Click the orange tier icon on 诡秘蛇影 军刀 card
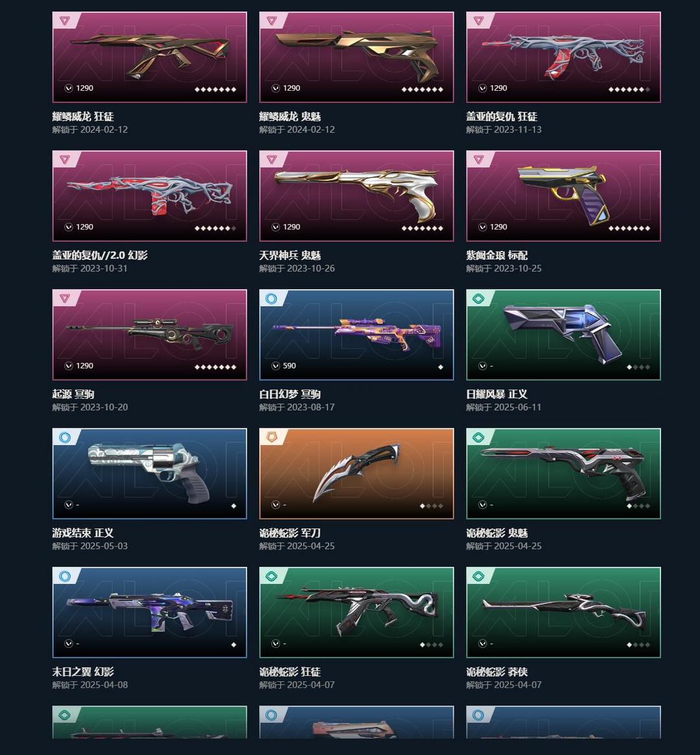The height and width of the screenshot is (755, 700). pyautogui.click(x=272, y=437)
